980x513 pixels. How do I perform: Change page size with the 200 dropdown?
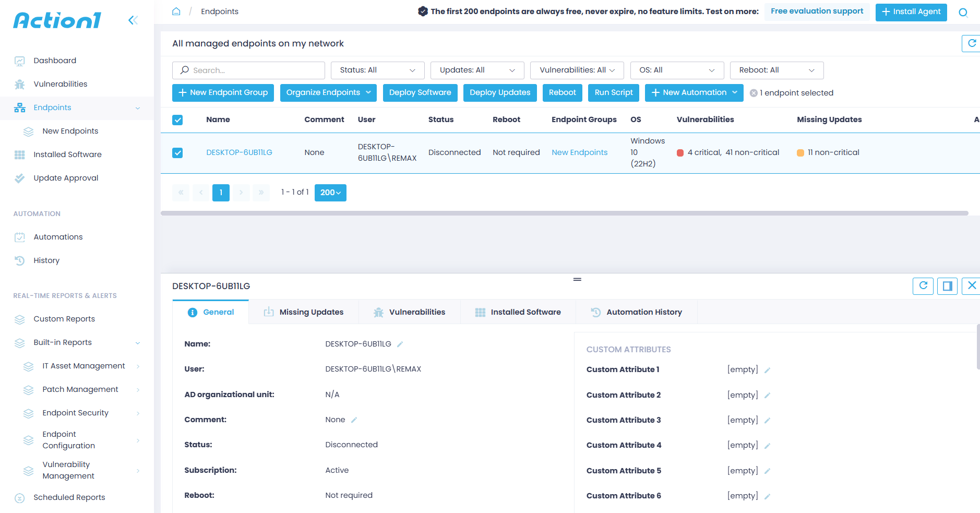(330, 193)
